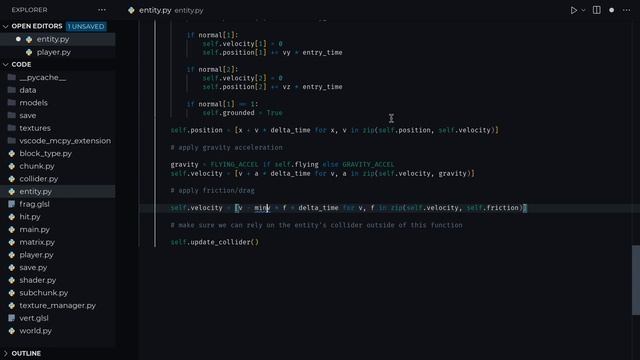Screen dimensions: 640x360
Task: Open editor More Actions ellipsis
Action: 627,10
